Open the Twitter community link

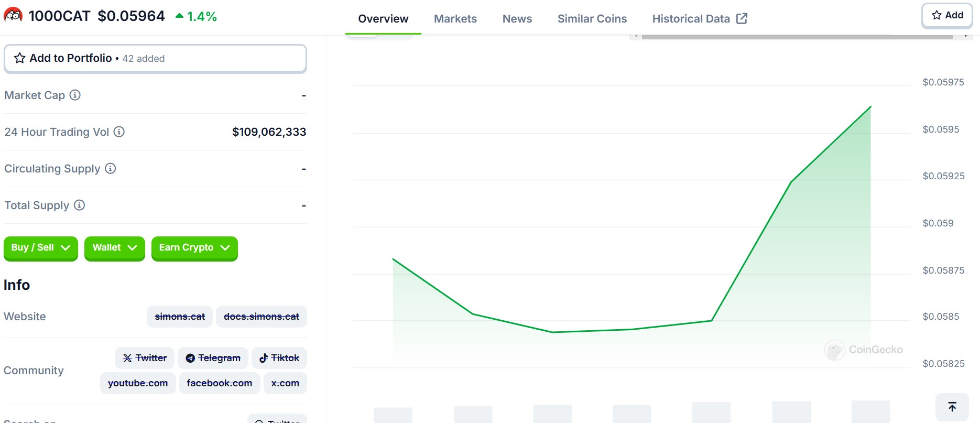pyautogui.click(x=145, y=358)
